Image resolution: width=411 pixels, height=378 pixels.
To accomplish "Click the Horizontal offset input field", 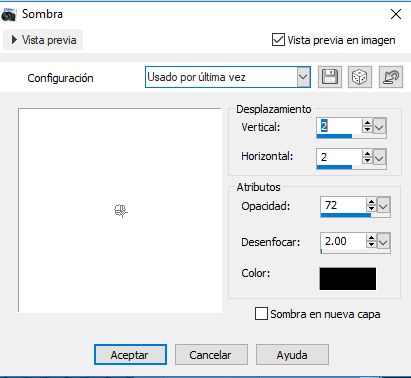I will [339, 157].
